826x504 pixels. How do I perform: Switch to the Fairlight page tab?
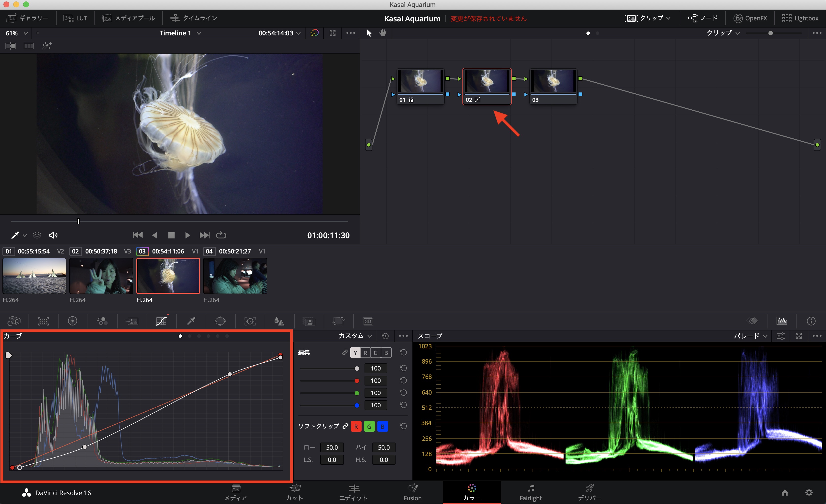coord(530,492)
